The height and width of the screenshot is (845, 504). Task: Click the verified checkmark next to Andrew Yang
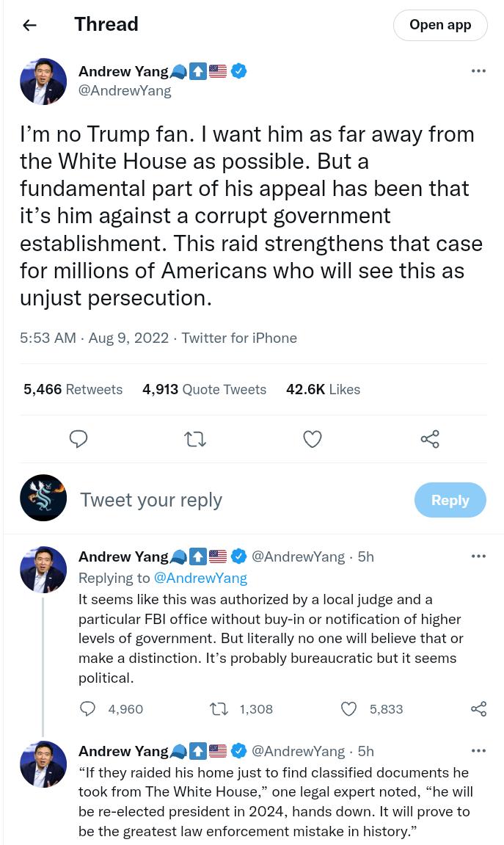pos(238,70)
